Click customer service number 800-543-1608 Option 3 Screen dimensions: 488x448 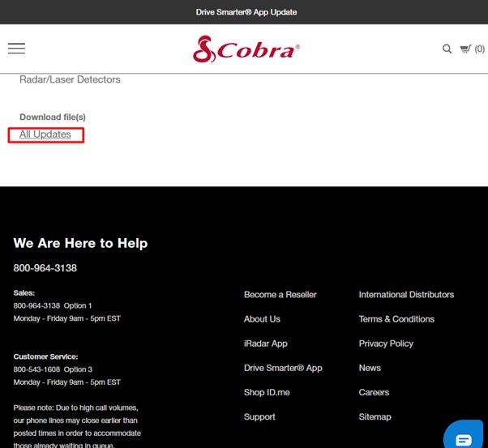click(x=53, y=369)
